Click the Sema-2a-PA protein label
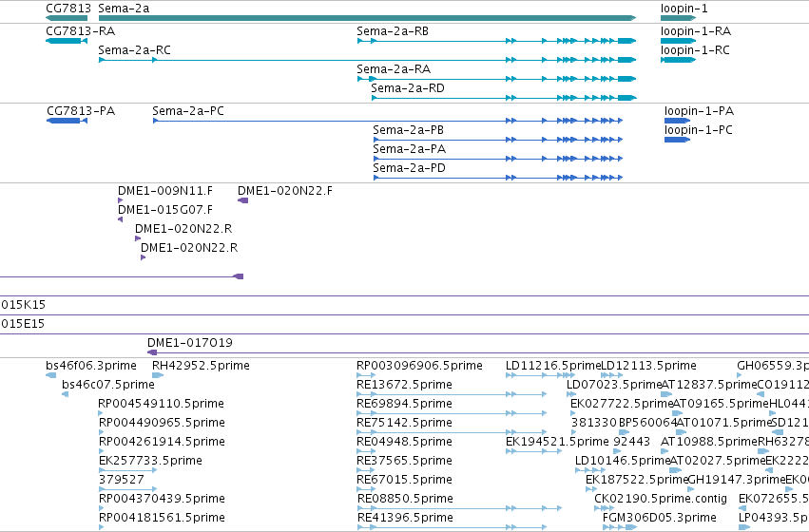The height and width of the screenshot is (532, 809). pyautogui.click(x=409, y=149)
